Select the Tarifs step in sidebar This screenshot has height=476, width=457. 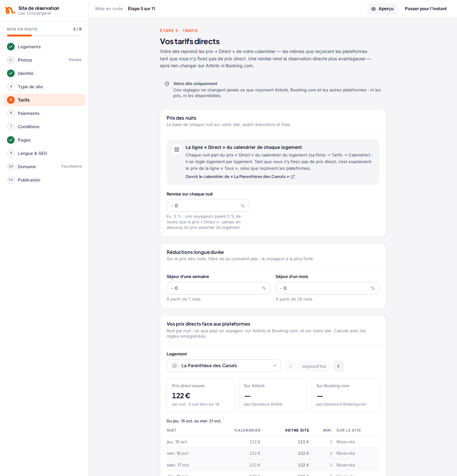(44, 100)
